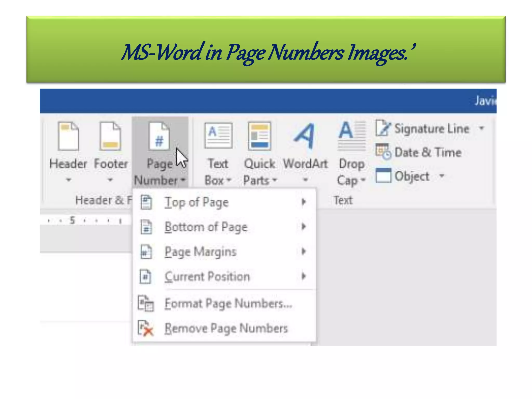
Task: Click the Current Position submenu arrow
Action: click(303, 276)
